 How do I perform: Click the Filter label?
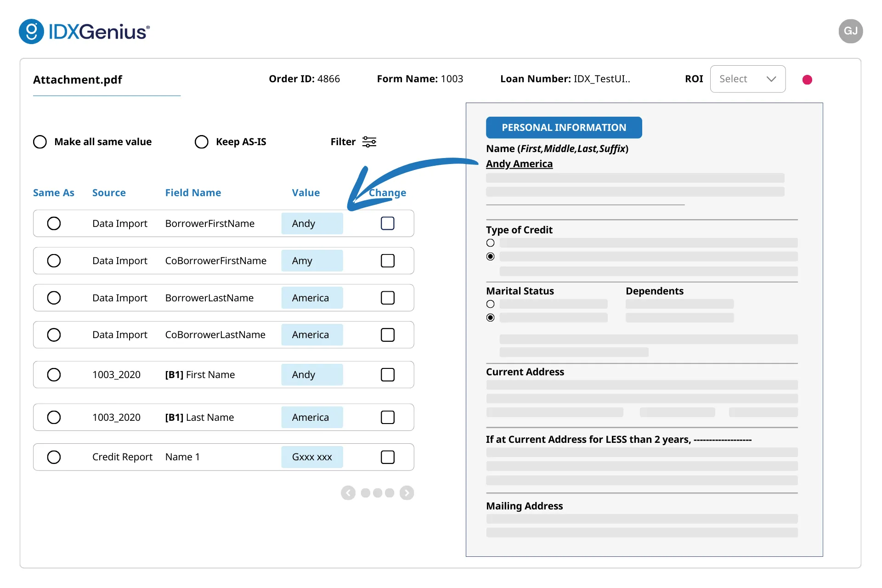[x=343, y=141]
